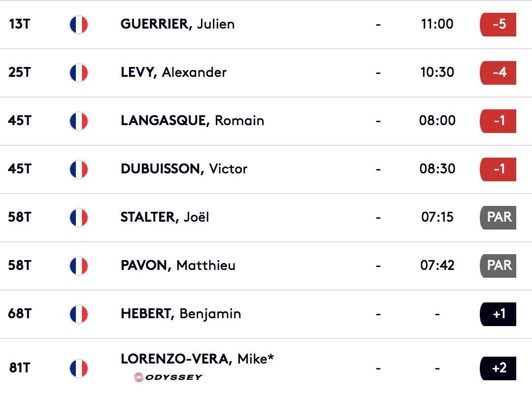Select Victor Dubuisson's name

(184, 168)
